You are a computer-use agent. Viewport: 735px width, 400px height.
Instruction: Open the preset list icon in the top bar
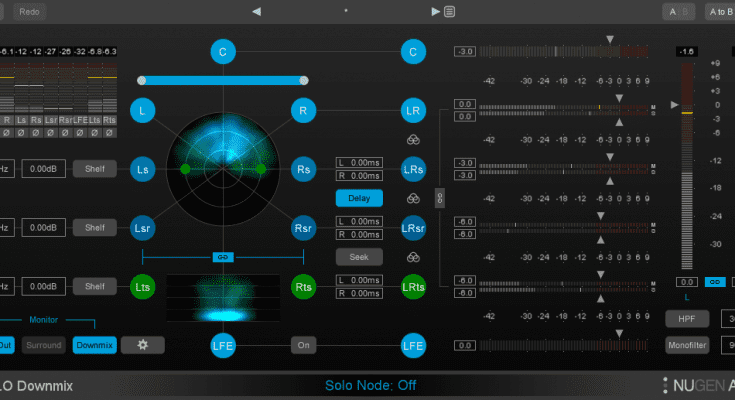(451, 12)
